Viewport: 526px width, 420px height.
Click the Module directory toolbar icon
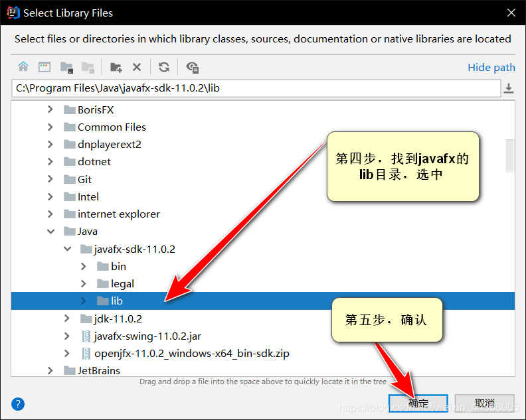pyautogui.click(x=88, y=68)
